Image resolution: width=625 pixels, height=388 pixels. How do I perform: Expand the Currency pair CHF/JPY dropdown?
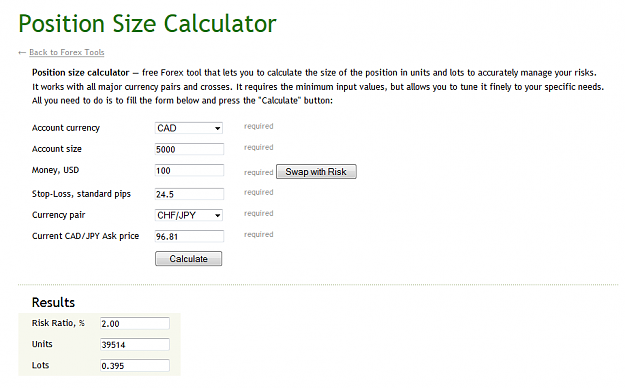click(x=189, y=215)
